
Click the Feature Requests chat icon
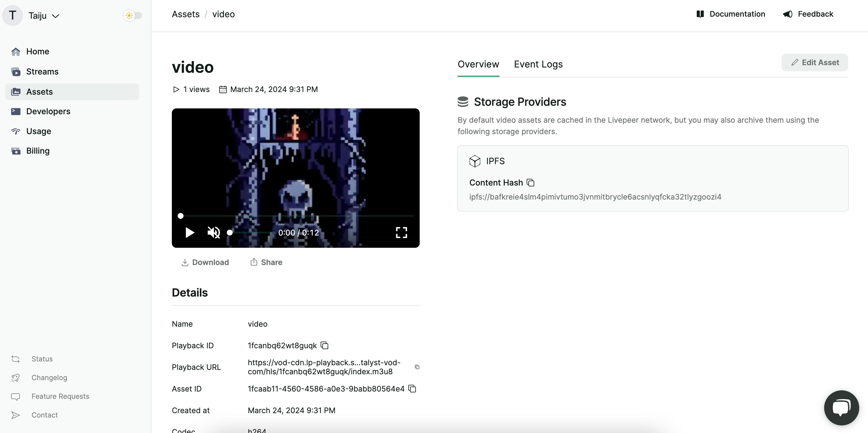click(x=15, y=396)
